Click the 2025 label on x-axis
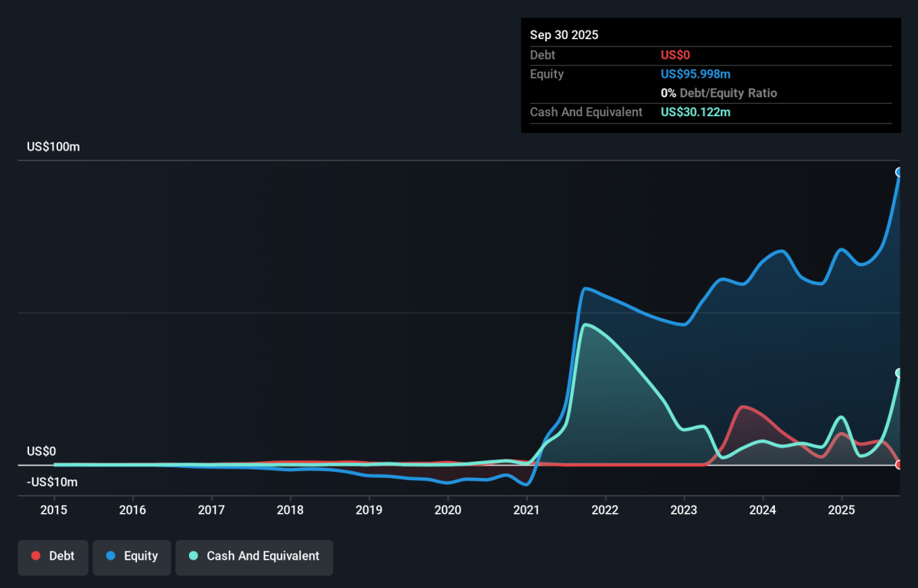The width and height of the screenshot is (918, 588). pyautogui.click(x=841, y=509)
